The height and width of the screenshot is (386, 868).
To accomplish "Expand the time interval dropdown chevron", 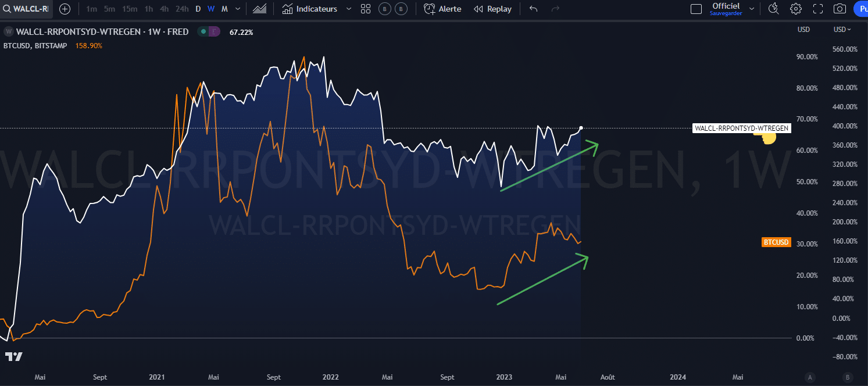I will [238, 9].
